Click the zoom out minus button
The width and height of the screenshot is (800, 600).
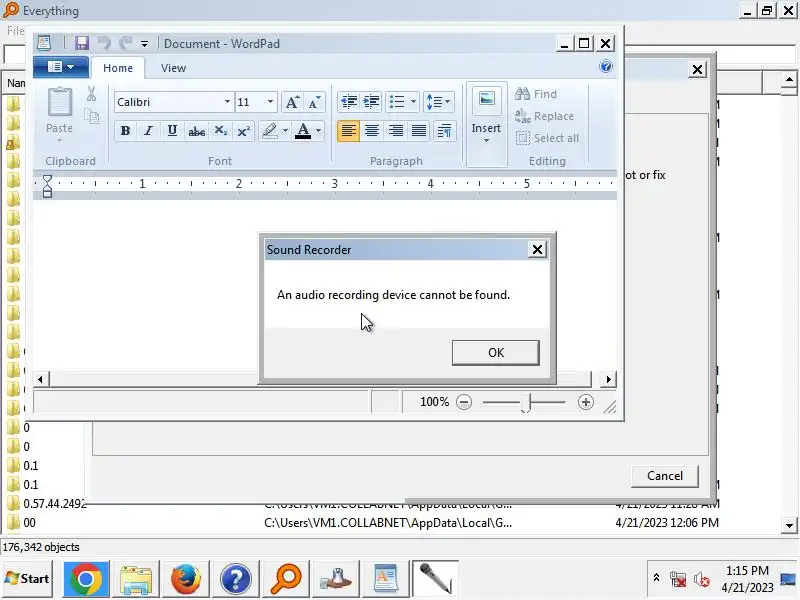pos(464,402)
